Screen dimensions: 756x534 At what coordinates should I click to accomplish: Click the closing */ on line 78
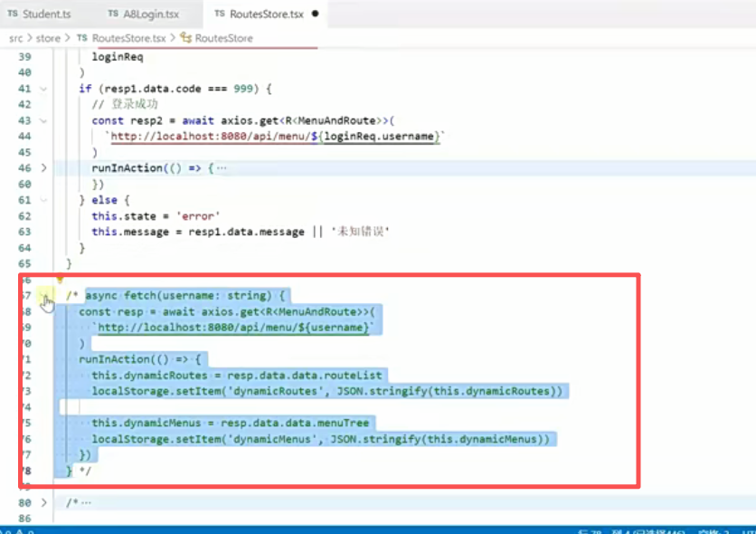(x=85, y=471)
